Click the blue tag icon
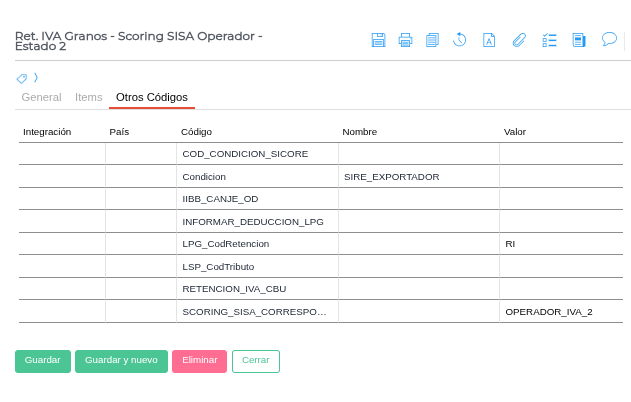Image resolution: width=631 pixels, height=402 pixels. (22, 78)
